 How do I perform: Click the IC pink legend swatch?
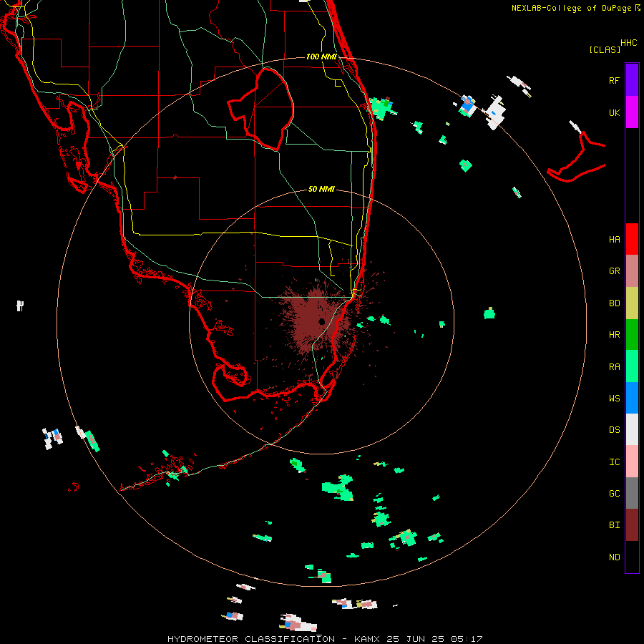tap(632, 462)
